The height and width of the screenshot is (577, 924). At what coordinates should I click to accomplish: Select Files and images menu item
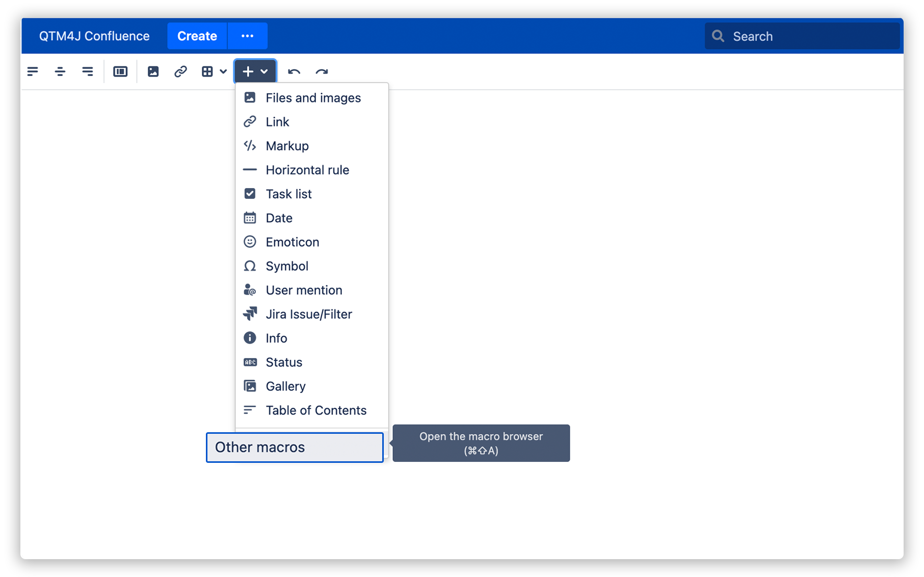[x=312, y=98]
